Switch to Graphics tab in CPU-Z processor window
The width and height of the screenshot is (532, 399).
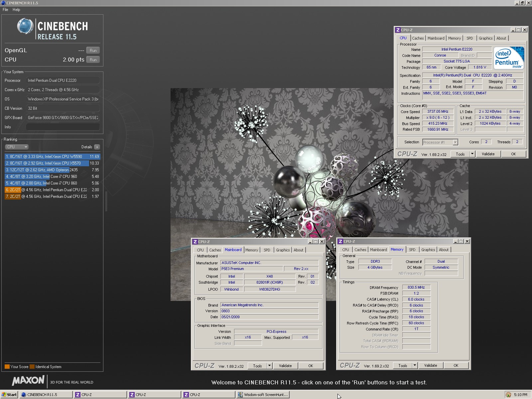[485, 38]
